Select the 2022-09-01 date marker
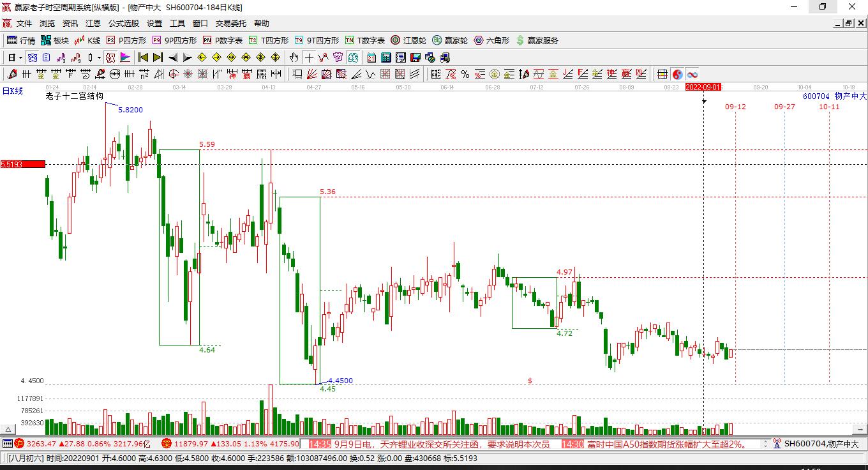868x470 pixels. click(x=703, y=87)
